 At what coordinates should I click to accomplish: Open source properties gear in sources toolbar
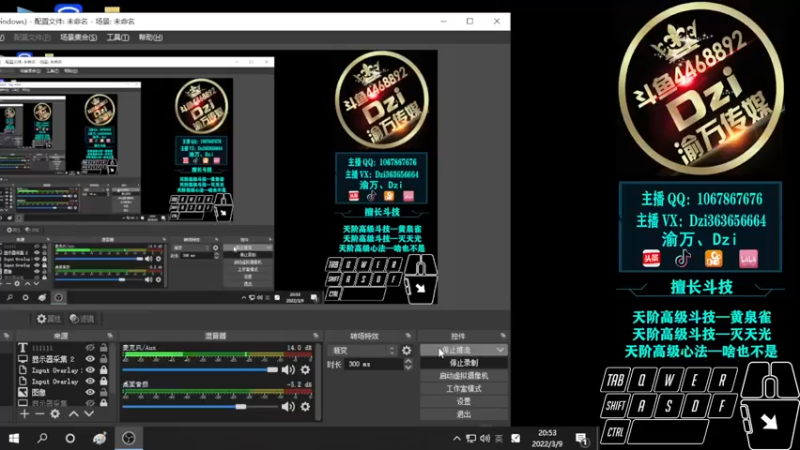55,414
